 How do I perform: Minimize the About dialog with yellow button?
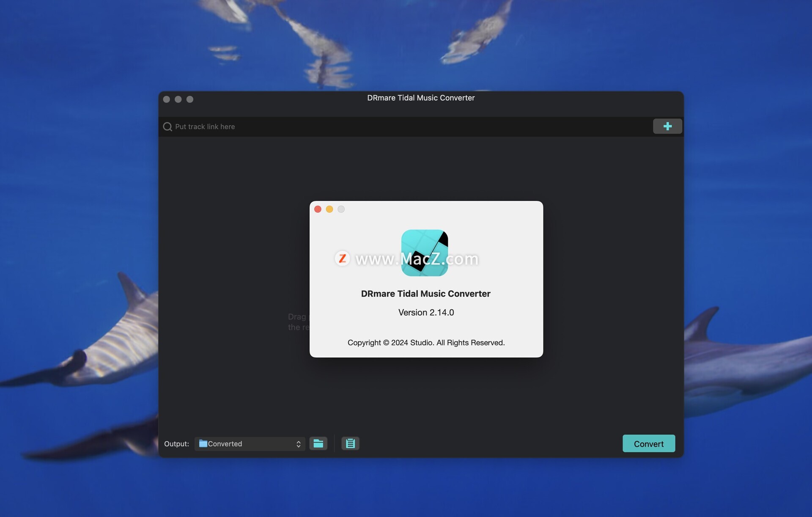pyautogui.click(x=329, y=209)
